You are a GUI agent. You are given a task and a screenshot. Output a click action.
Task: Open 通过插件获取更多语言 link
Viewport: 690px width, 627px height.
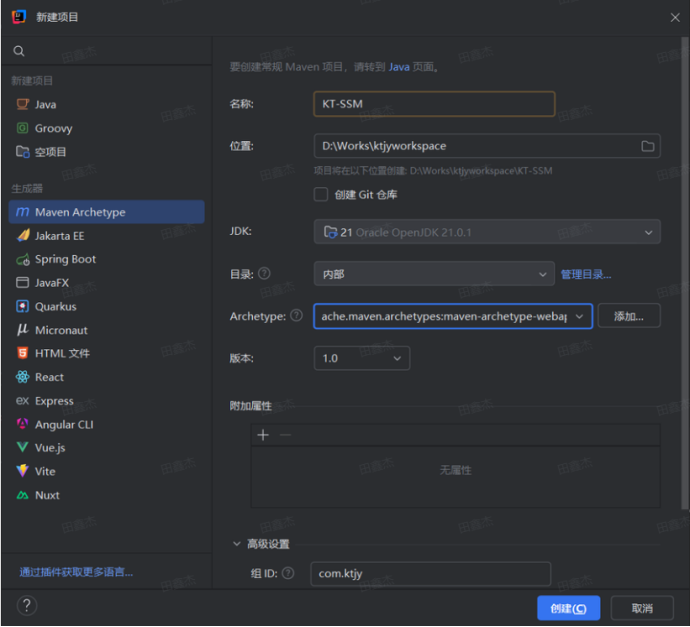pos(76,572)
